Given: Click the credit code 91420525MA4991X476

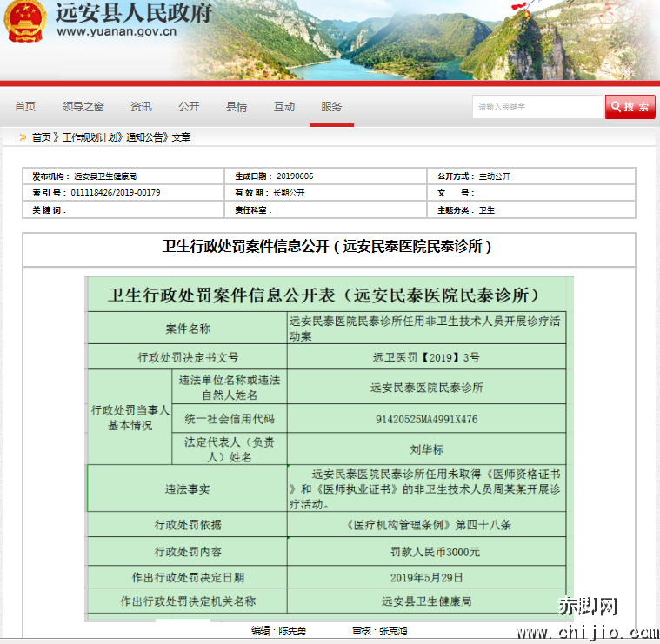Looking at the screenshot, I should [x=426, y=419].
